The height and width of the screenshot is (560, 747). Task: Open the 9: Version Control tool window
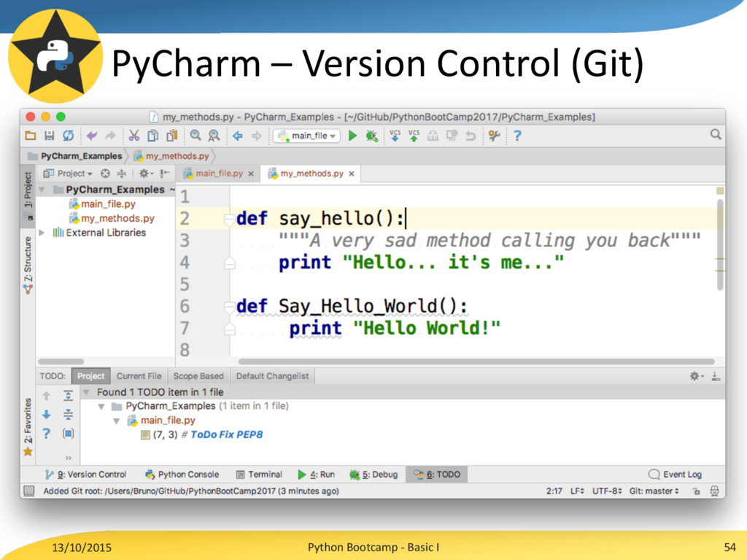click(x=86, y=474)
